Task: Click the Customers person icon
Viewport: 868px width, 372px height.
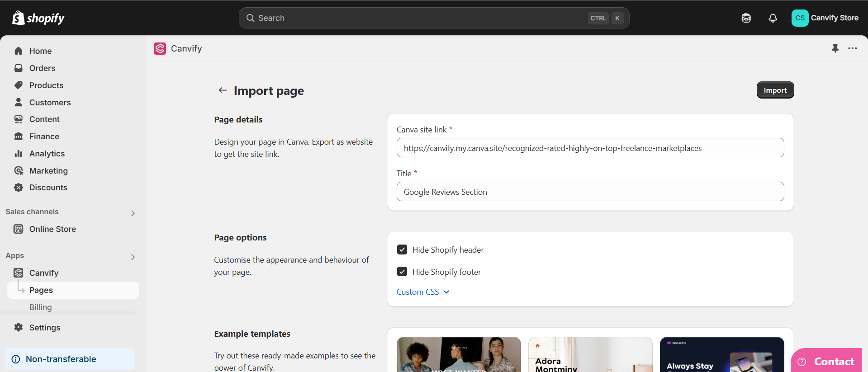Action: pos(19,102)
